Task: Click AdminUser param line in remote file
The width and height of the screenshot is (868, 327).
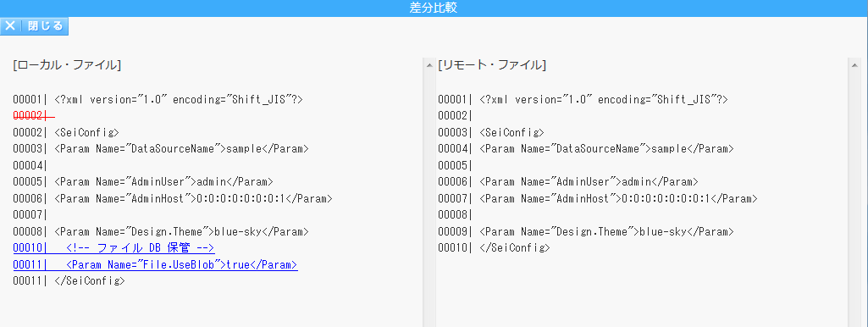Action: (x=568, y=182)
